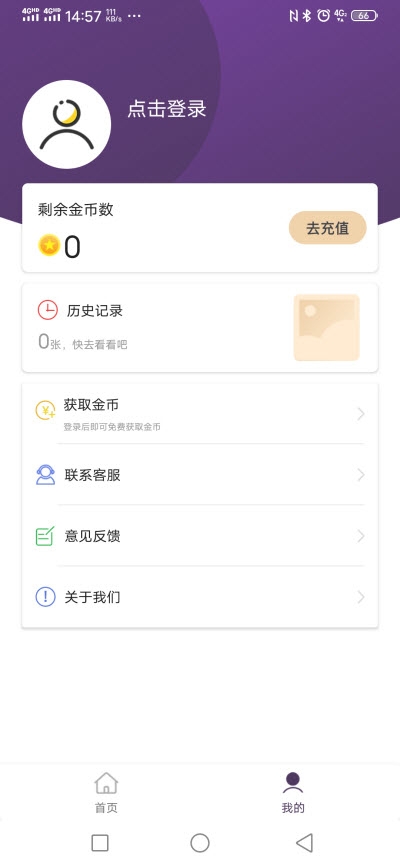Screen dimensions: 400x866
Task: Tap the blue exclamation about icon
Action: [x=45, y=597]
